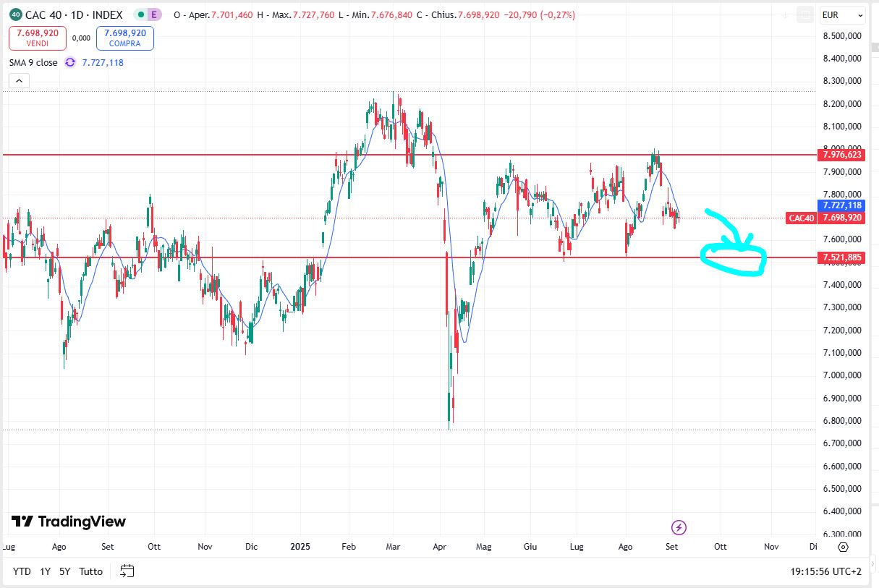Image resolution: width=879 pixels, height=588 pixels.
Task: Click the Giu label on time axis
Action: (x=530, y=547)
